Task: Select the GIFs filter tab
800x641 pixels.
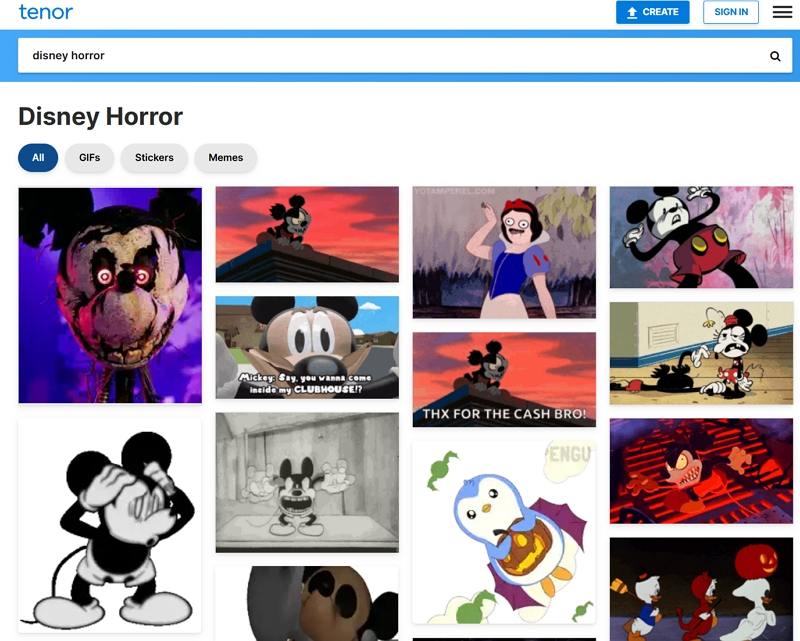Action: click(x=89, y=158)
